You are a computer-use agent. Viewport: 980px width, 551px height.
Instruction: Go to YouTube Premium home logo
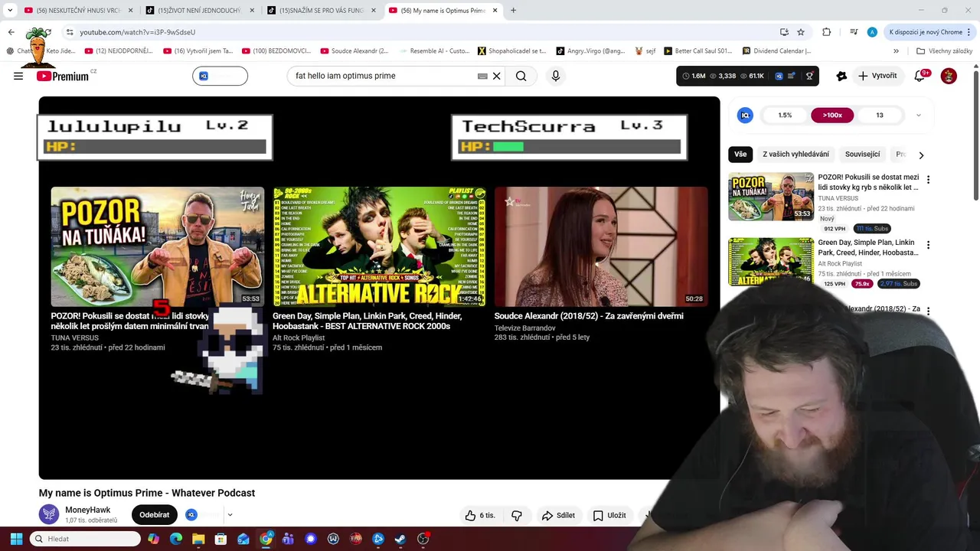[64, 76]
